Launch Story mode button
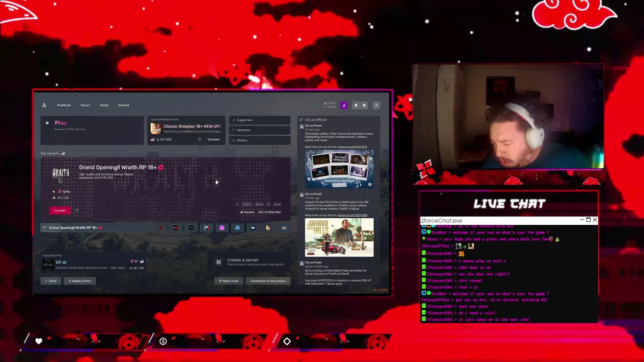 coord(50,281)
